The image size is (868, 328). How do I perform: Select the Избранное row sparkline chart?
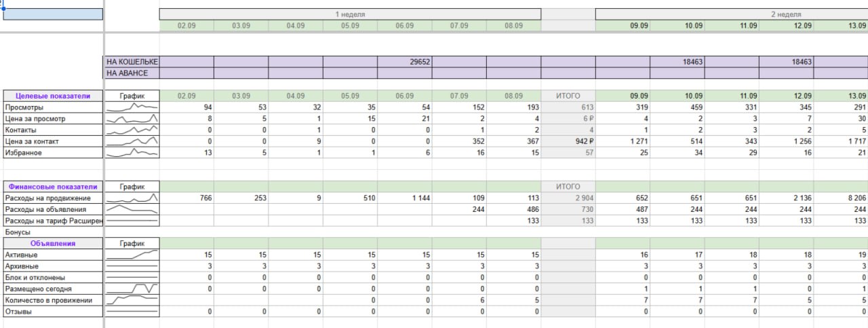coord(132,153)
